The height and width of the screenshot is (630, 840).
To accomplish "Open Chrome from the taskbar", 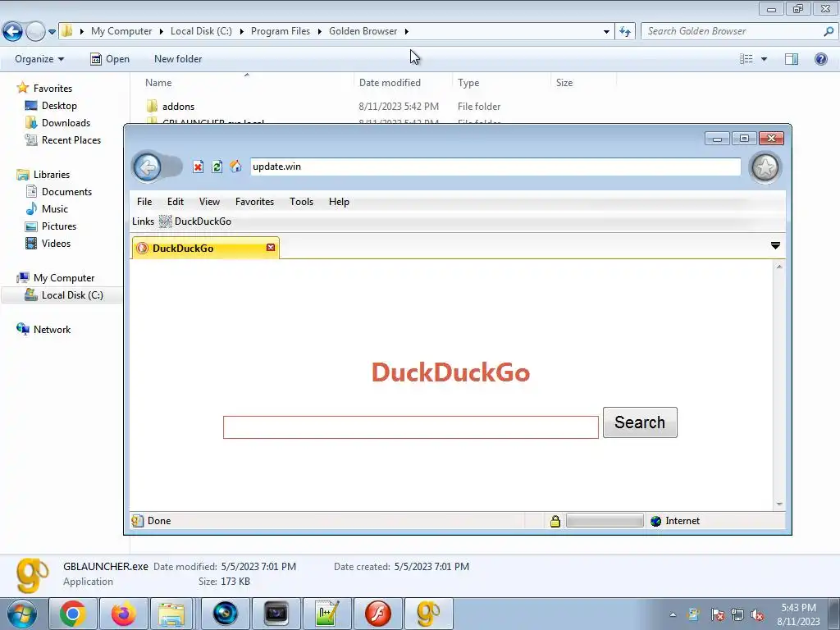I will tap(73, 614).
